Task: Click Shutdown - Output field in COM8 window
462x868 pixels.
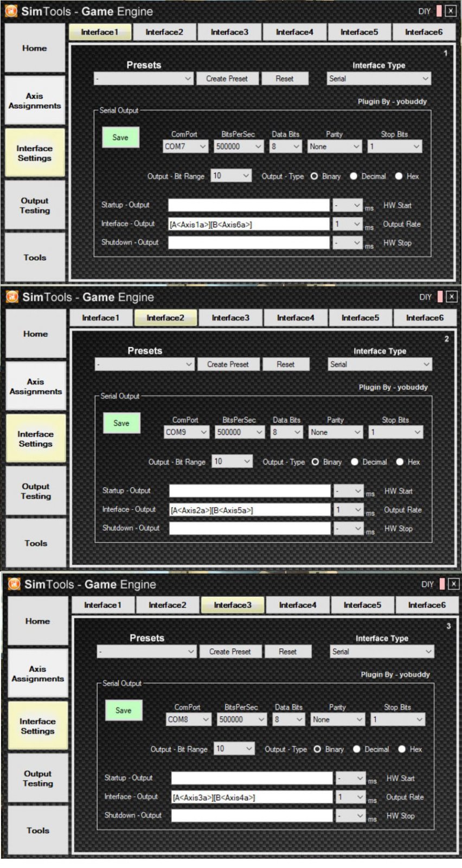Action: point(252,815)
